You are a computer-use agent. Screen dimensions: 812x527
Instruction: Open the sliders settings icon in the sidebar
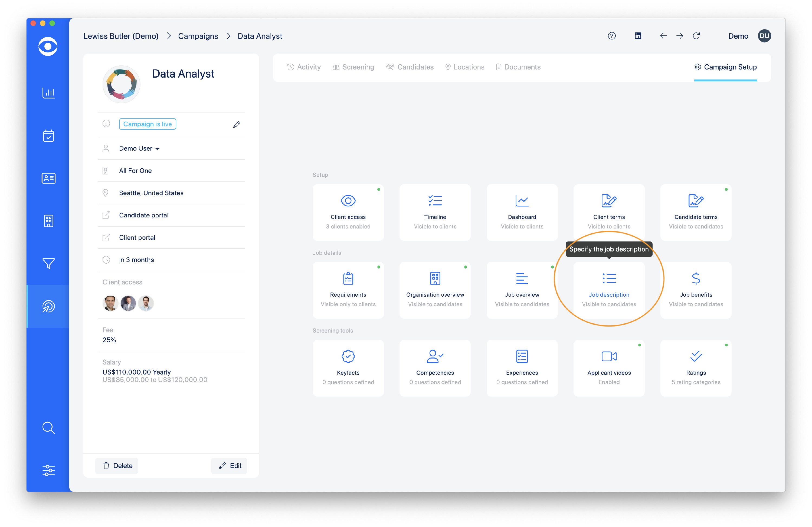(x=48, y=470)
